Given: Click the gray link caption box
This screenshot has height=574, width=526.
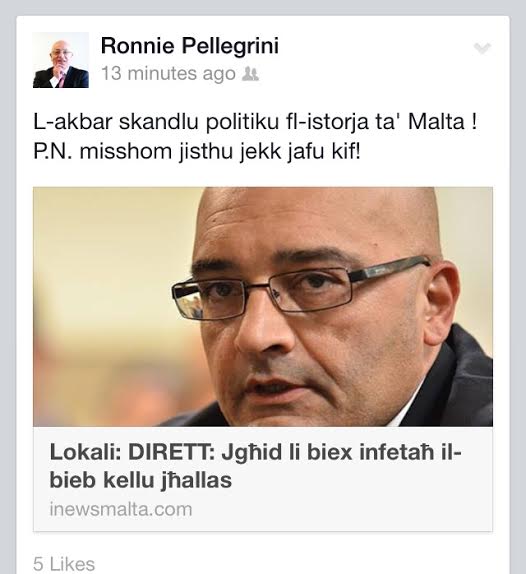Looking at the screenshot, I should pyautogui.click(x=263, y=479).
